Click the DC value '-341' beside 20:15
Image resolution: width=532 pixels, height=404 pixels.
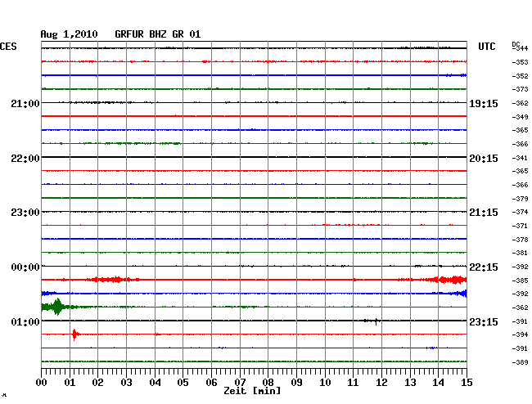tap(520, 158)
